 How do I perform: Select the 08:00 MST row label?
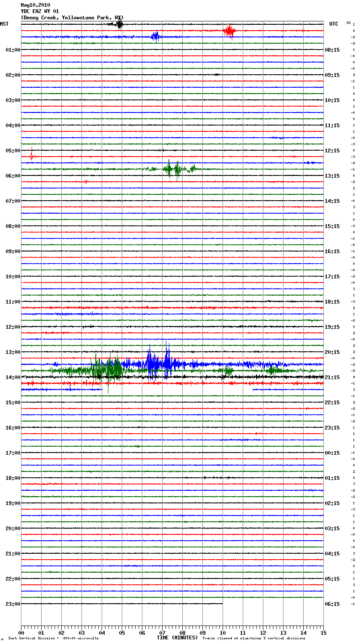click(x=13, y=226)
